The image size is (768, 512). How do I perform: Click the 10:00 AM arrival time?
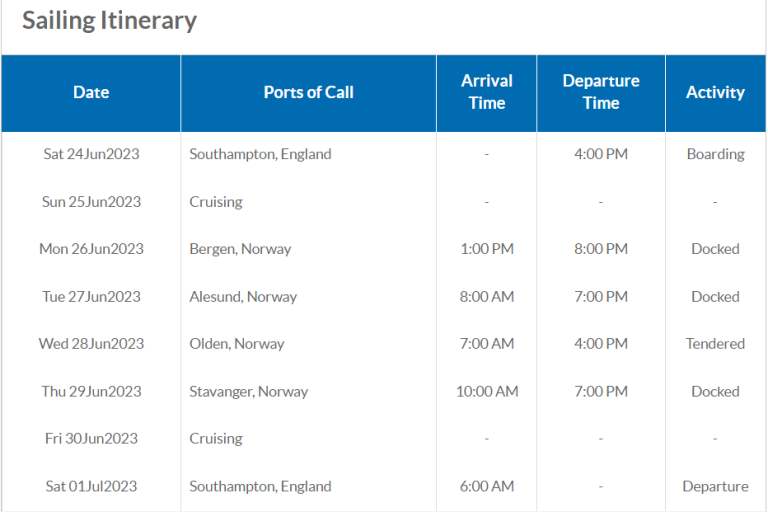tap(487, 391)
